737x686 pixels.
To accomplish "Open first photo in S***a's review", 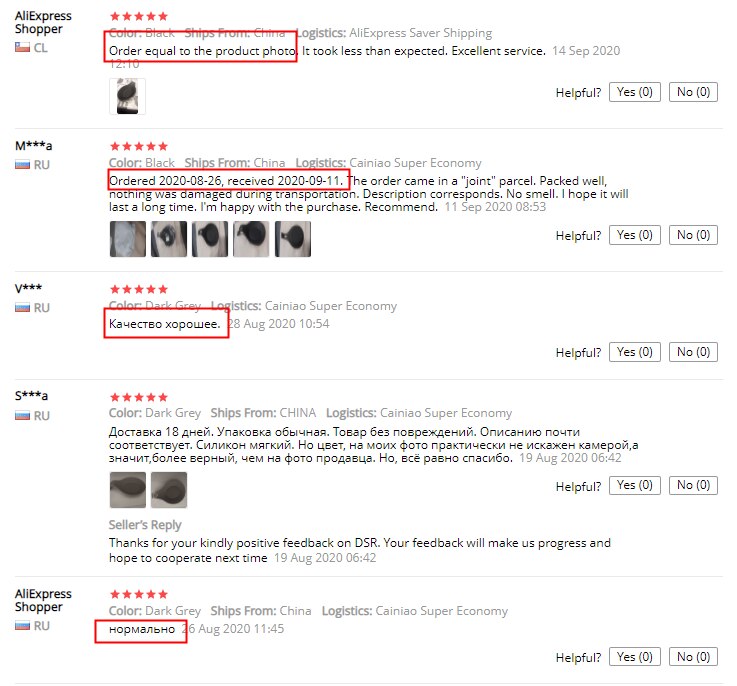I will (x=128, y=490).
